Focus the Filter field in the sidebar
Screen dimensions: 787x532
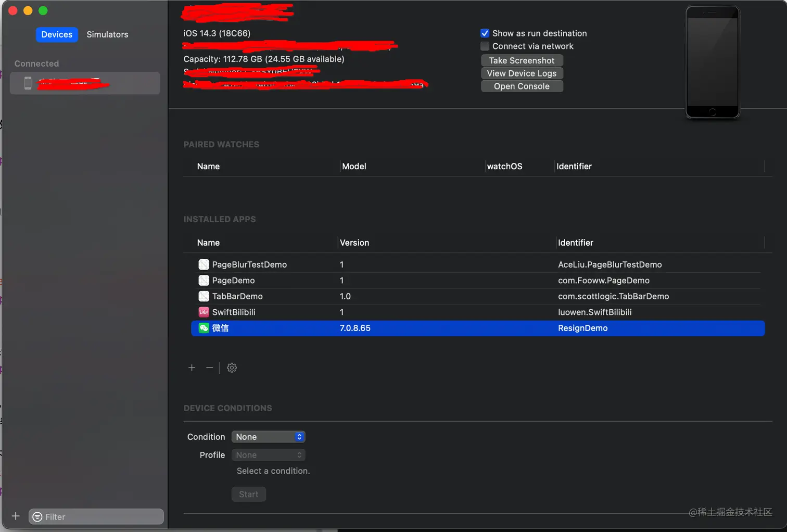[96, 517]
